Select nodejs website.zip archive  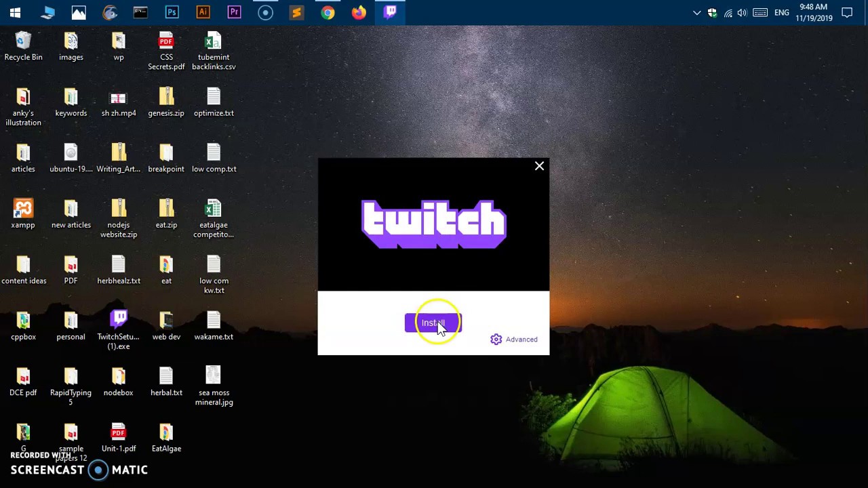click(119, 219)
